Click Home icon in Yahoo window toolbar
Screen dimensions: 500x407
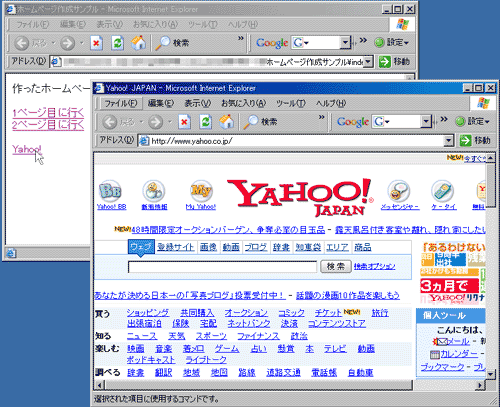(226, 122)
